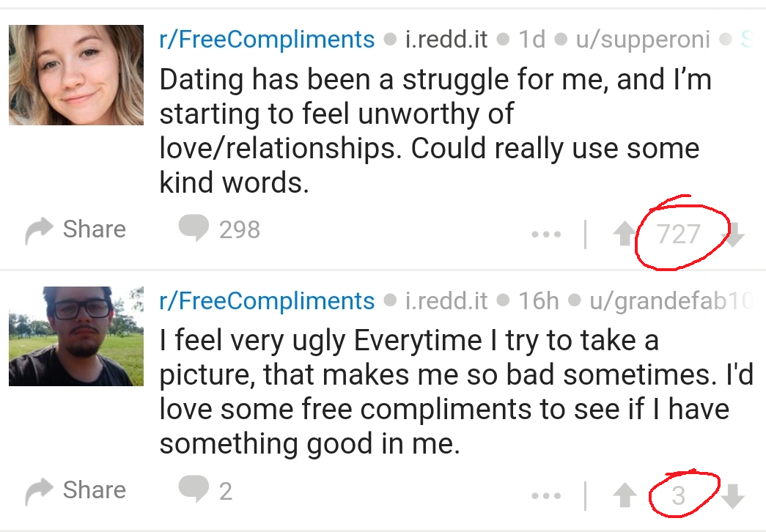
Task: Click i.redd.it source on the second post
Action: click(446, 300)
